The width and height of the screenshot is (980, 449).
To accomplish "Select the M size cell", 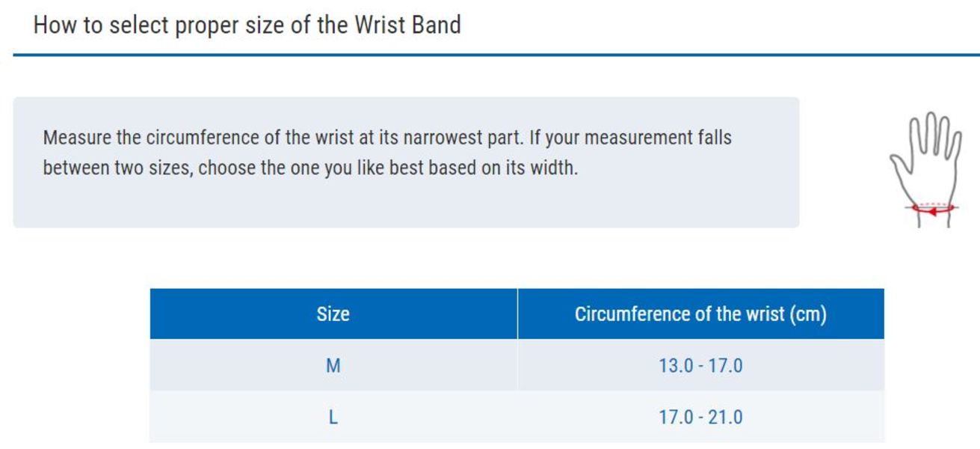I will pyautogui.click(x=333, y=366).
